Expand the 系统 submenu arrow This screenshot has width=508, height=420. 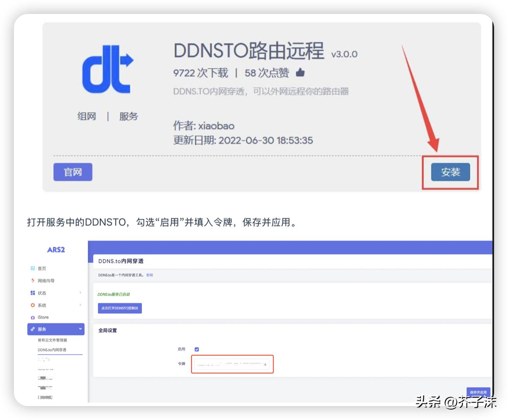(80, 305)
